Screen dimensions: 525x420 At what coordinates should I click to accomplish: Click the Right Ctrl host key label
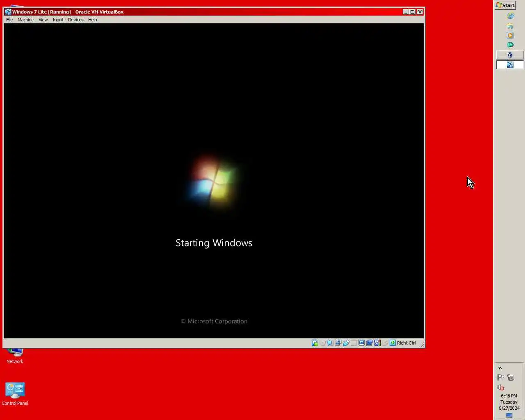pyautogui.click(x=406, y=343)
